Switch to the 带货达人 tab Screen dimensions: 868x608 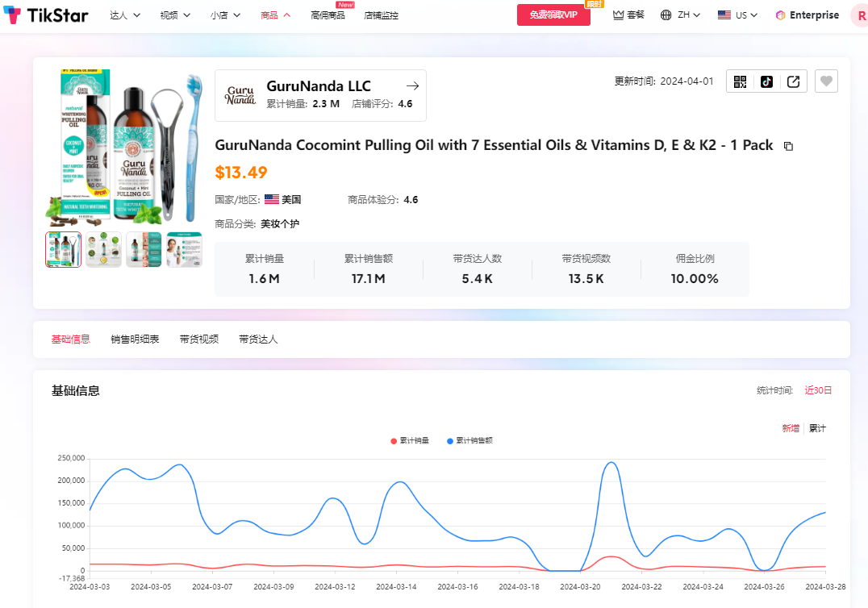point(258,339)
